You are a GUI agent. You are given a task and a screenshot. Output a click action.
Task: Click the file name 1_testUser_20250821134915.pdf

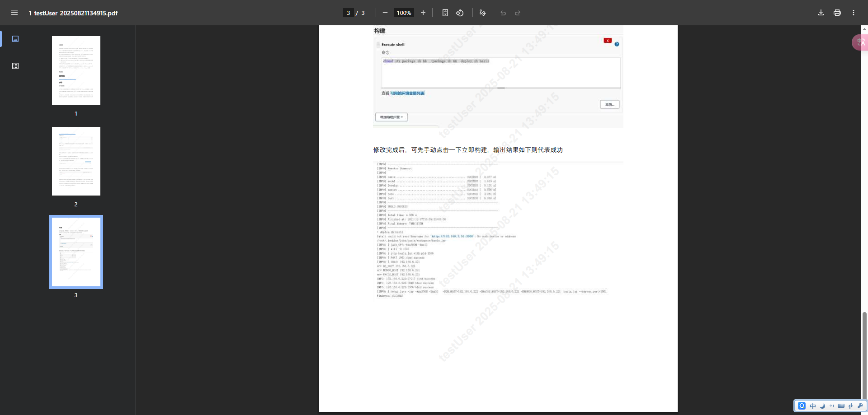point(73,13)
